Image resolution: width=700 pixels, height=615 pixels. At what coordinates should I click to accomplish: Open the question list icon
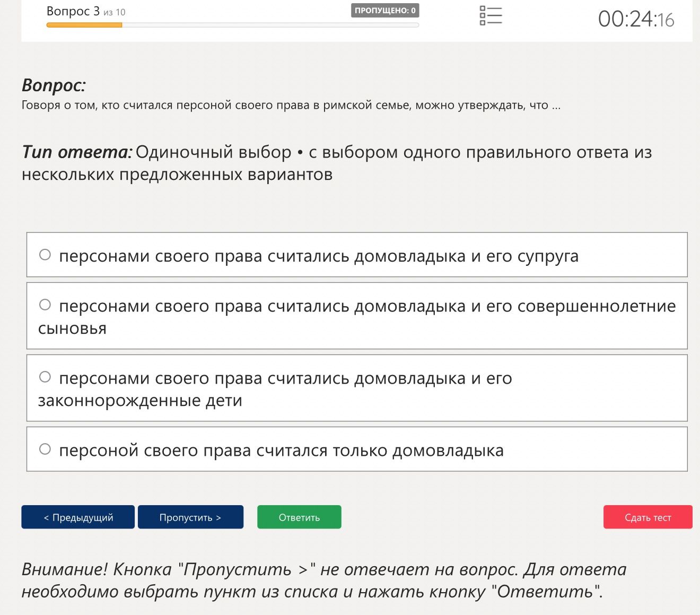(491, 16)
